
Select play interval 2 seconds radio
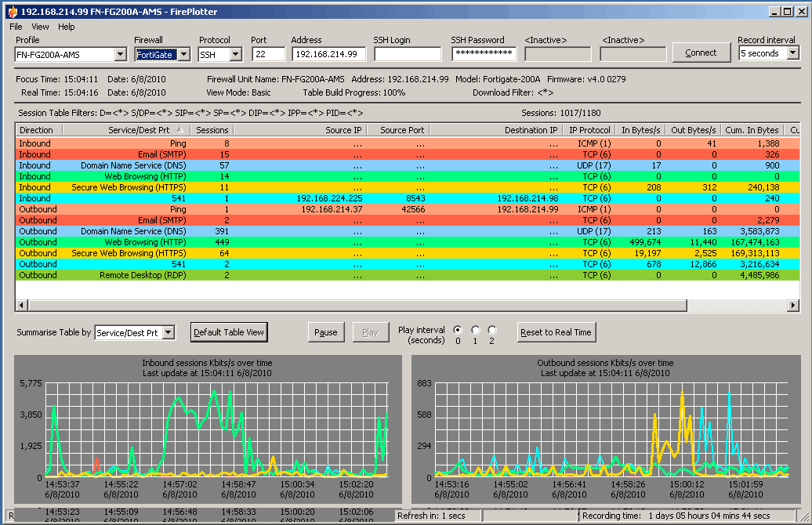point(492,330)
